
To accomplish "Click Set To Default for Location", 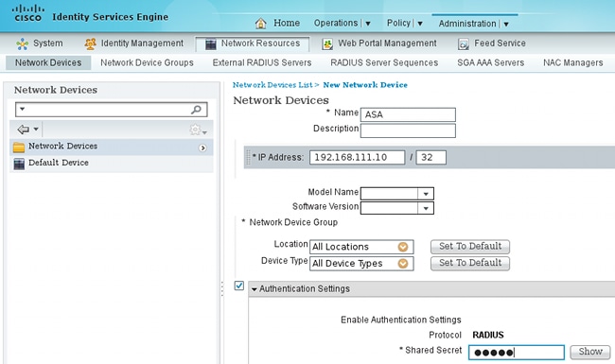I will pos(470,247).
